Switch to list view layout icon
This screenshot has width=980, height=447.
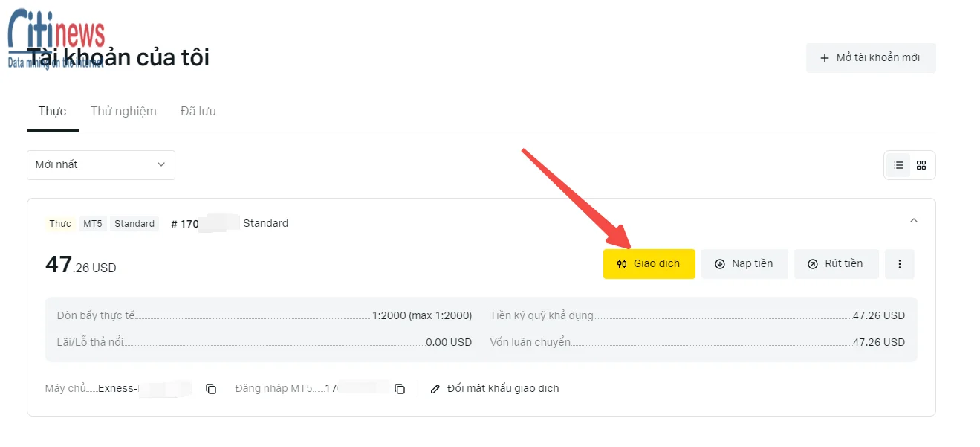point(898,165)
